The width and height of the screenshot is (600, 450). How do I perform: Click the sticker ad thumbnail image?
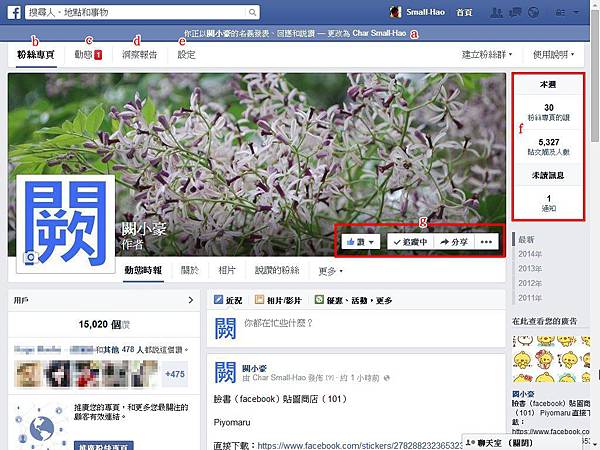pyautogui.click(x=551, y=359)
